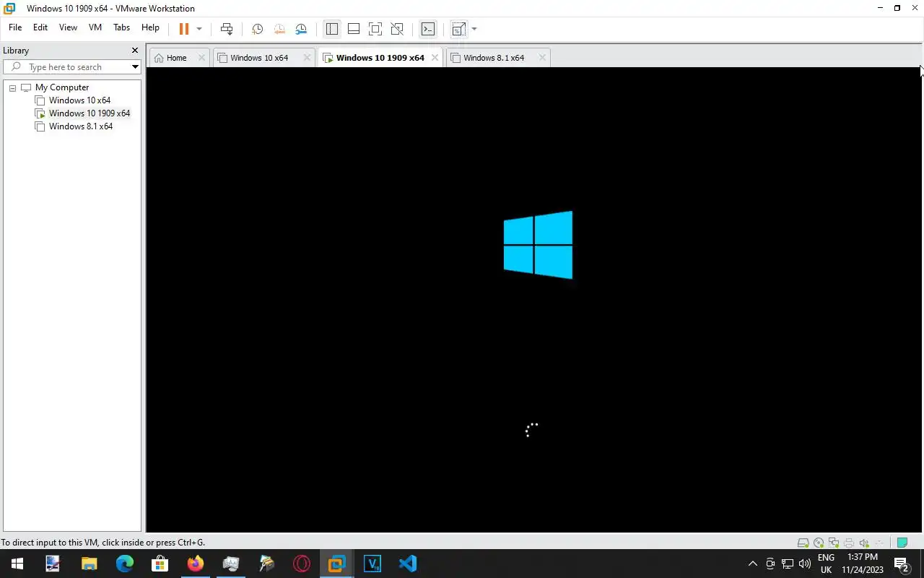Image resolution: width=924 pixels, height=578 pixels.
Task: Select Windows 10 x64 in library tree
Action: 79,100
